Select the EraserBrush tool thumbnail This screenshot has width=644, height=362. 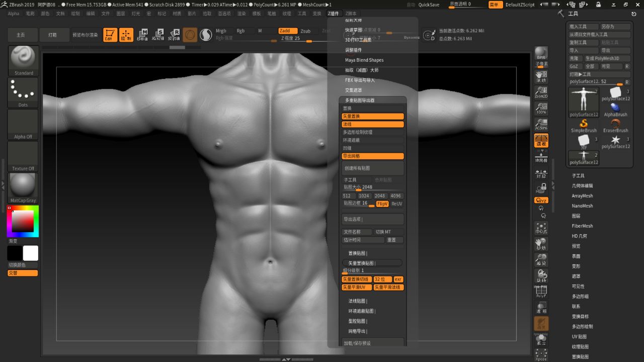[x=616, y=126]
